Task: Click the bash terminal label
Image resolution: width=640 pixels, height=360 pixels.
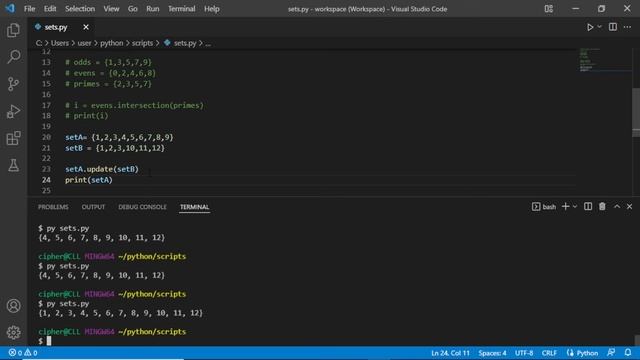Action: click(x=544, y=207)
